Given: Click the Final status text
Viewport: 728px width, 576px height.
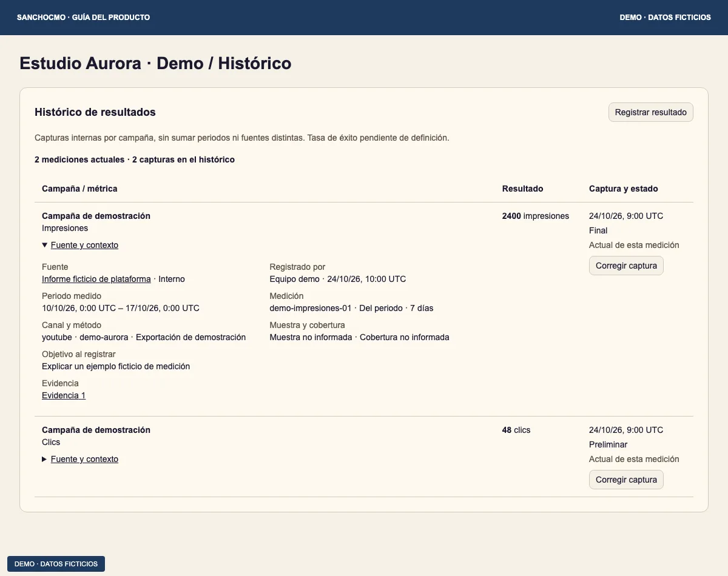Looking at the screenshot, I should [598, 230].
